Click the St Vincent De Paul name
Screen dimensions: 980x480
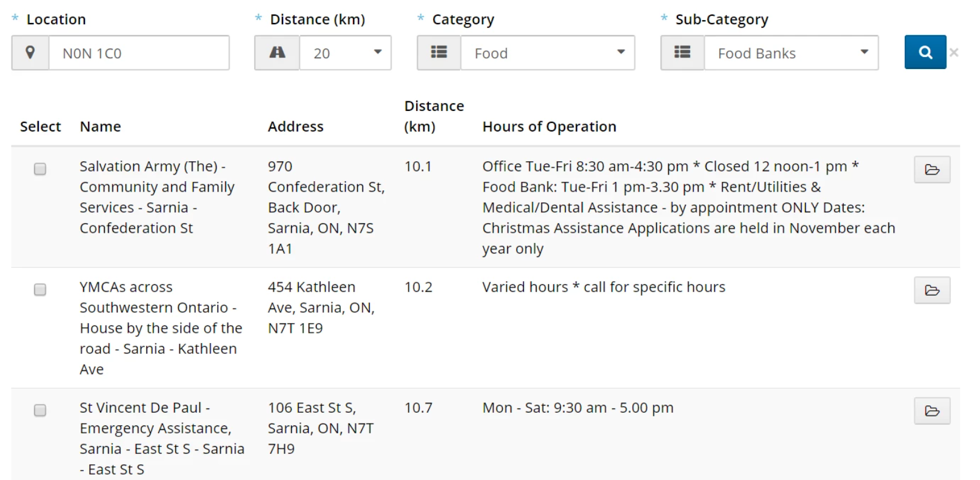tap(161, 438)
